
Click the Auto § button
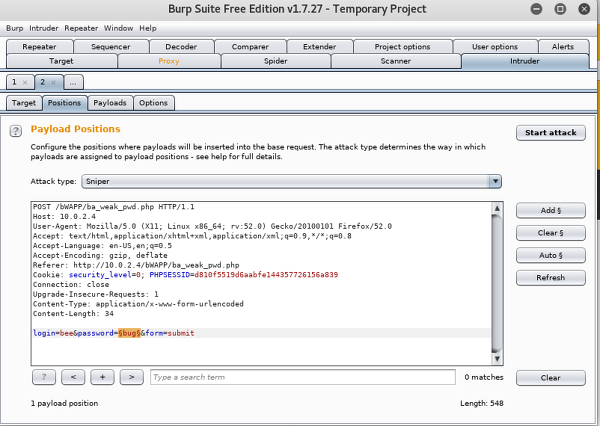[x=551, y=255]
